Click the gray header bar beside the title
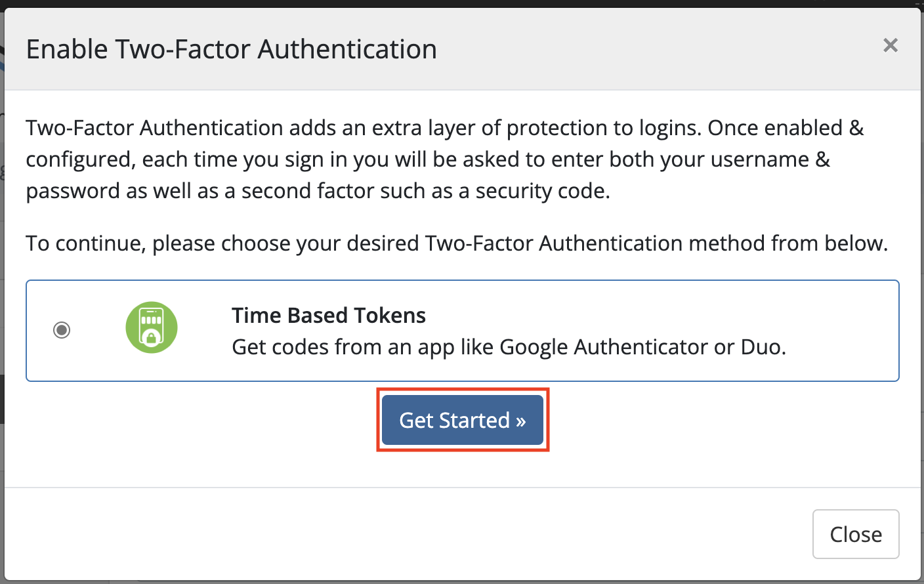 (x=656, y=49)
